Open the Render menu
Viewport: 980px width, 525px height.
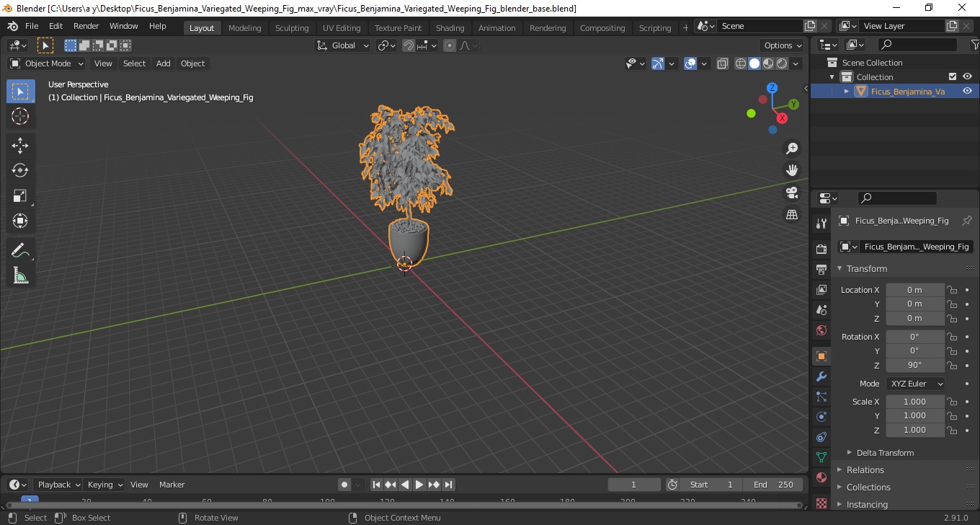pos(86,26)
